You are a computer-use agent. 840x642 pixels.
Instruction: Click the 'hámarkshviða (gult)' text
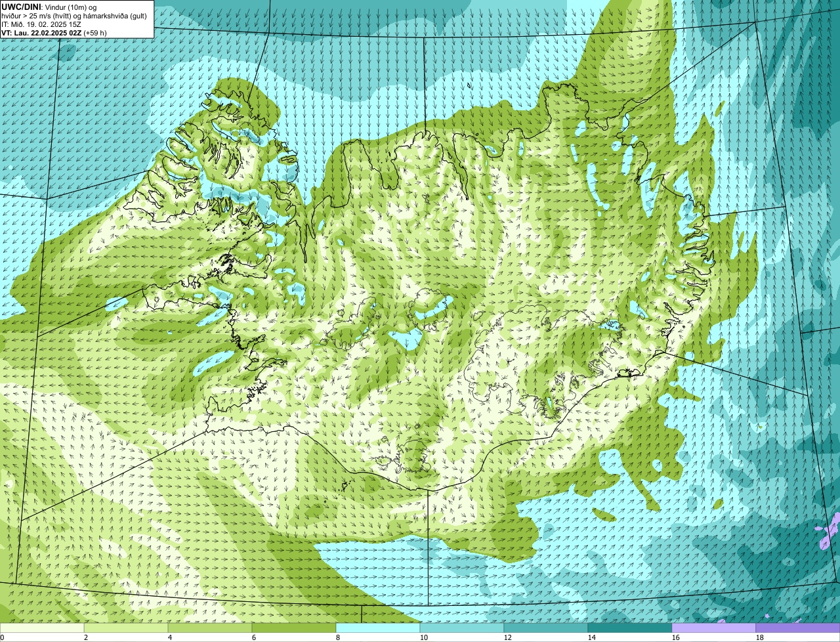coord(114,16)
